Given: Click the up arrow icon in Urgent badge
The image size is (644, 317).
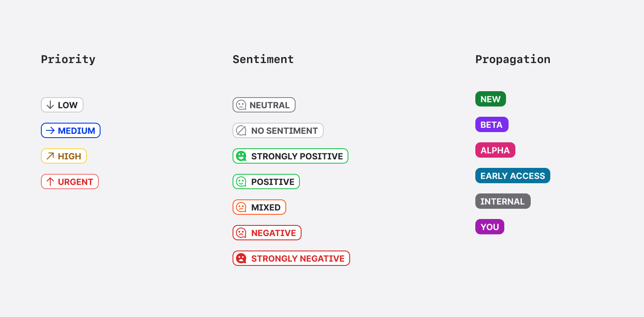Looking at the screenshot, I should click(x=50, y=182).
